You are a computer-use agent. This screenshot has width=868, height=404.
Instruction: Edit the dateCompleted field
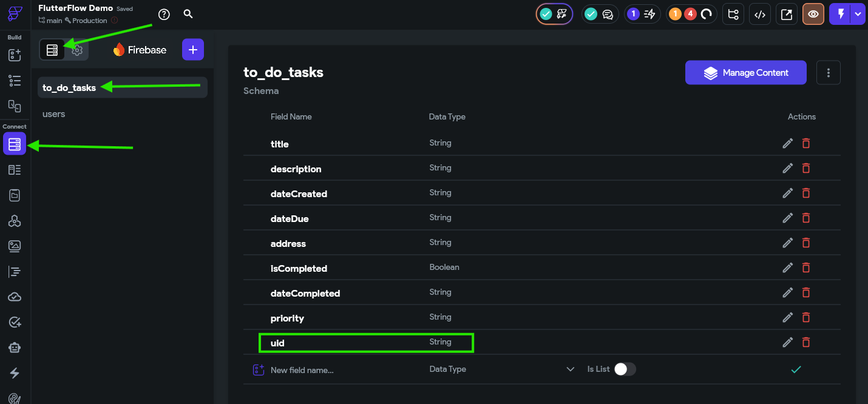[788, 292]
